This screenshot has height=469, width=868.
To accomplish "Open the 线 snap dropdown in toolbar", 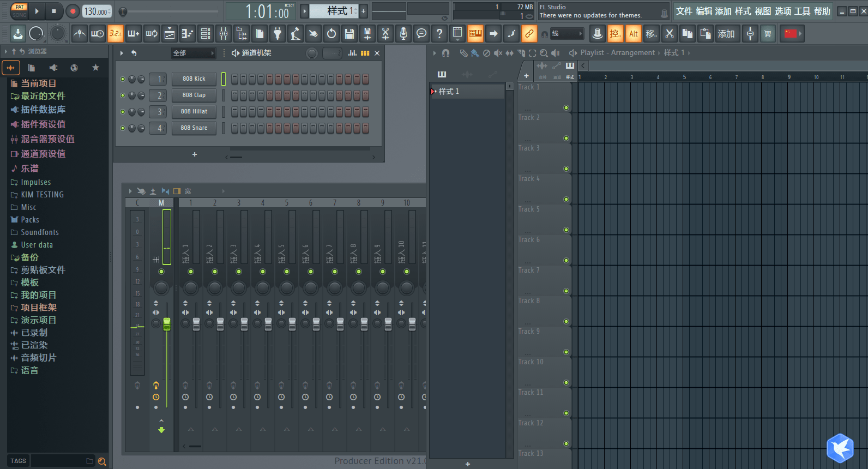I will click(567, 34).
